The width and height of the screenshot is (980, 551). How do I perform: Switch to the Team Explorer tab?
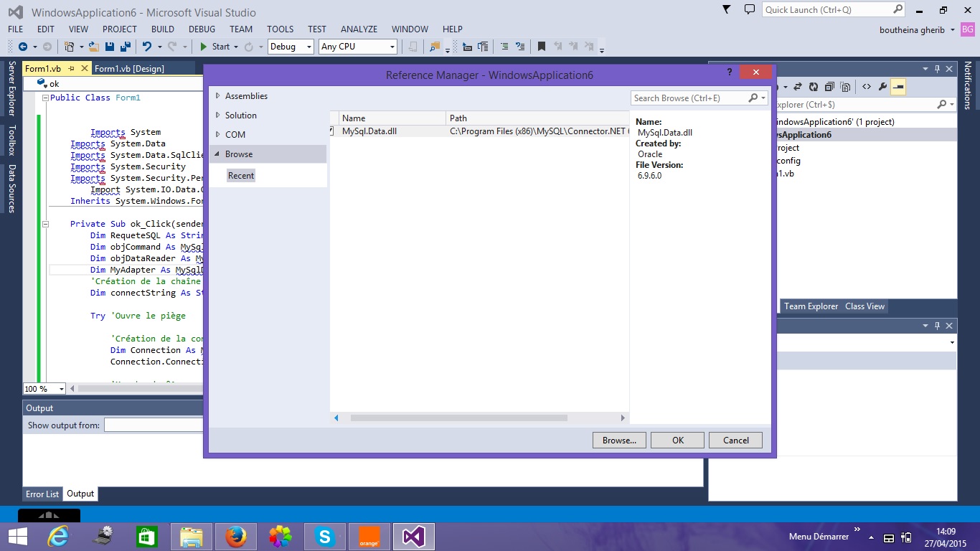(x=811, y=306)
